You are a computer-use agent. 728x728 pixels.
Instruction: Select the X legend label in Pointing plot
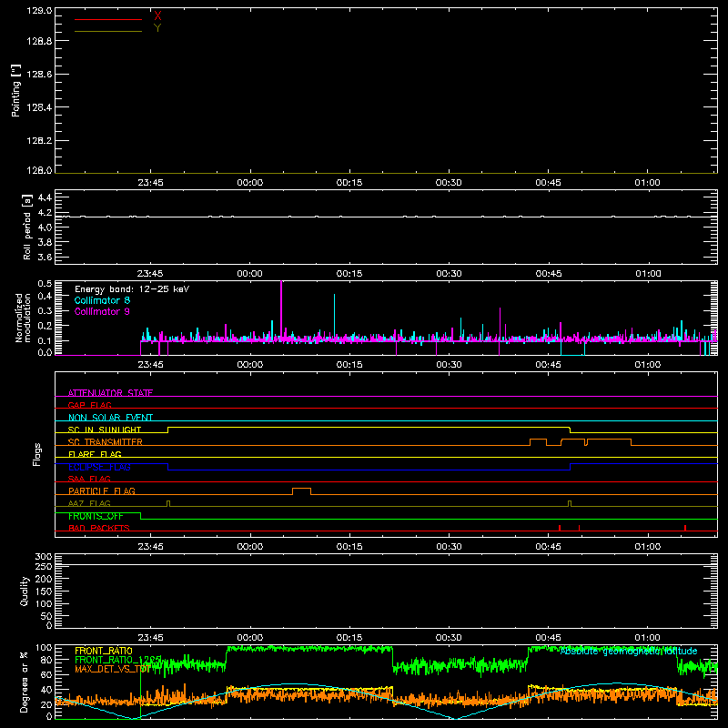(x=157, y=16)
